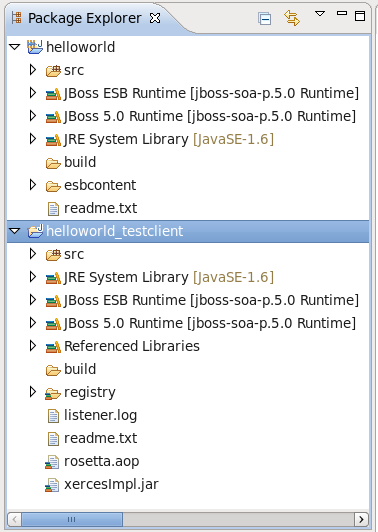Click JBoss 5.0 Runtime library icon in helloworld
The width and height of the screenshot is (378, 532).
click(54, 117)
